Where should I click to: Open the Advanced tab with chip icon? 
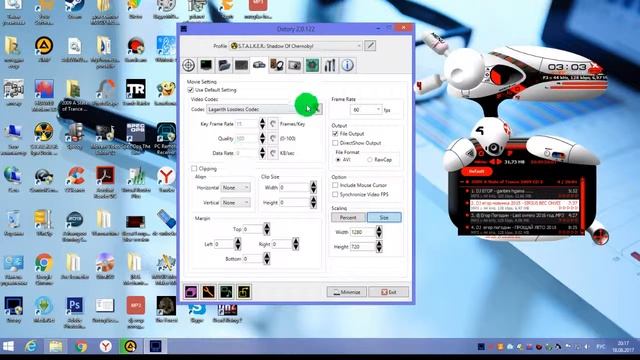point(312,65)
